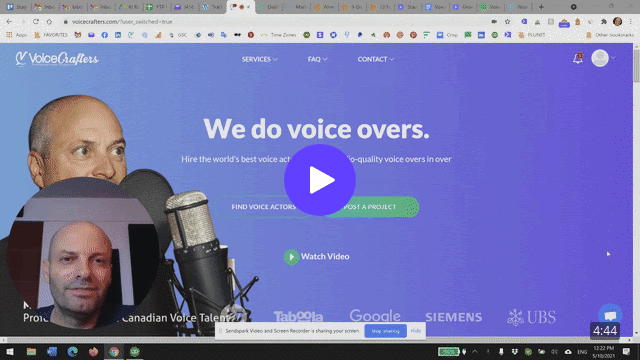The height and width of the screenshot is (360, 640).
Task: Expand the CONTACT menu
Action: (376, 59)
